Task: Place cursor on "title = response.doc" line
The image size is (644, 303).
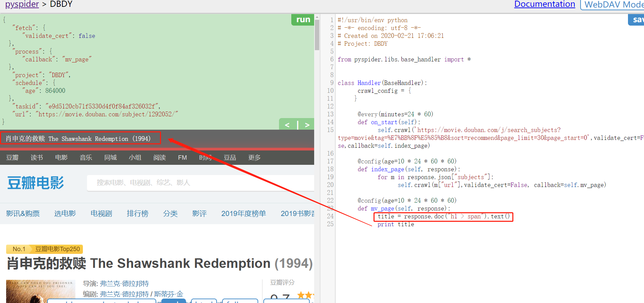Action: point(444,216)
